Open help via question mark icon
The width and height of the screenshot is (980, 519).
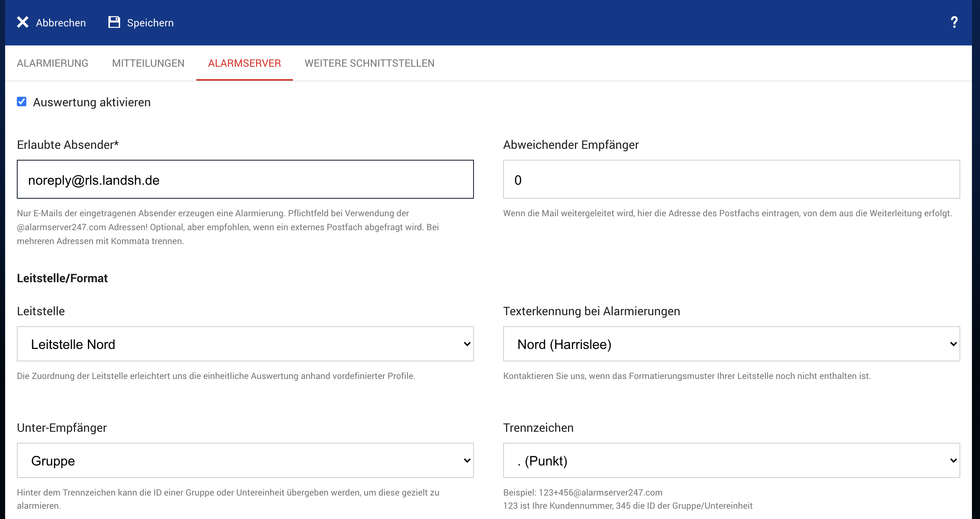click(x=954, y=22)
